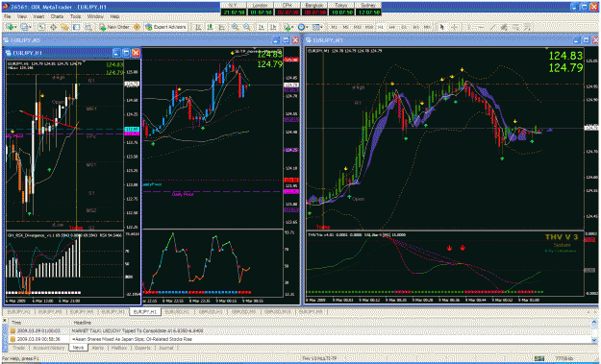Switch to the Journal terminal tab
The height and width of the screenshot is (364, 601).
click(166, 348)
